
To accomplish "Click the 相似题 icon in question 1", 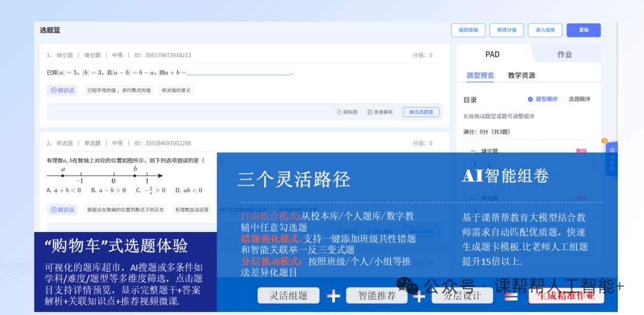I will pos(339,112).
